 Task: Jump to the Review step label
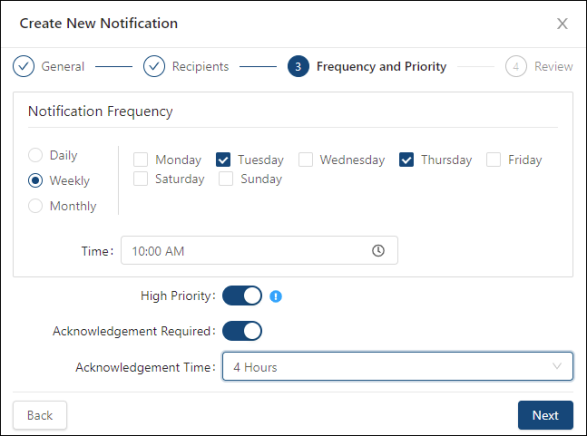point(553,66)
